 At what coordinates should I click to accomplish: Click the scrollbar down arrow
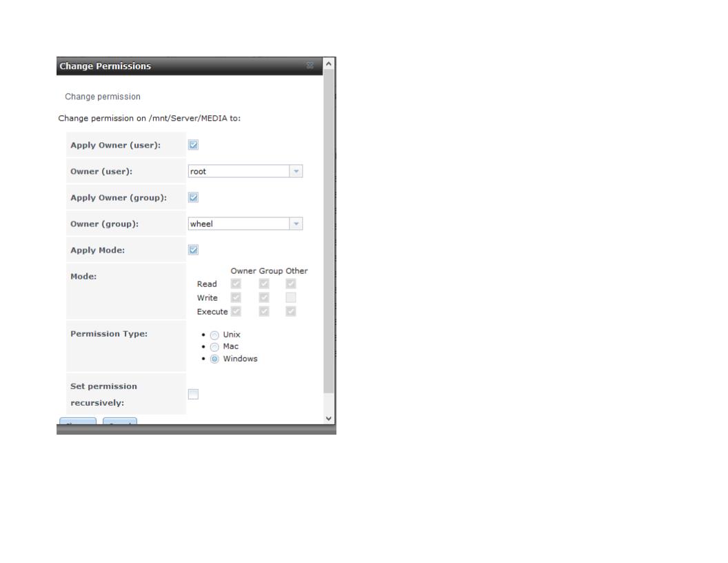coord(329,418)
